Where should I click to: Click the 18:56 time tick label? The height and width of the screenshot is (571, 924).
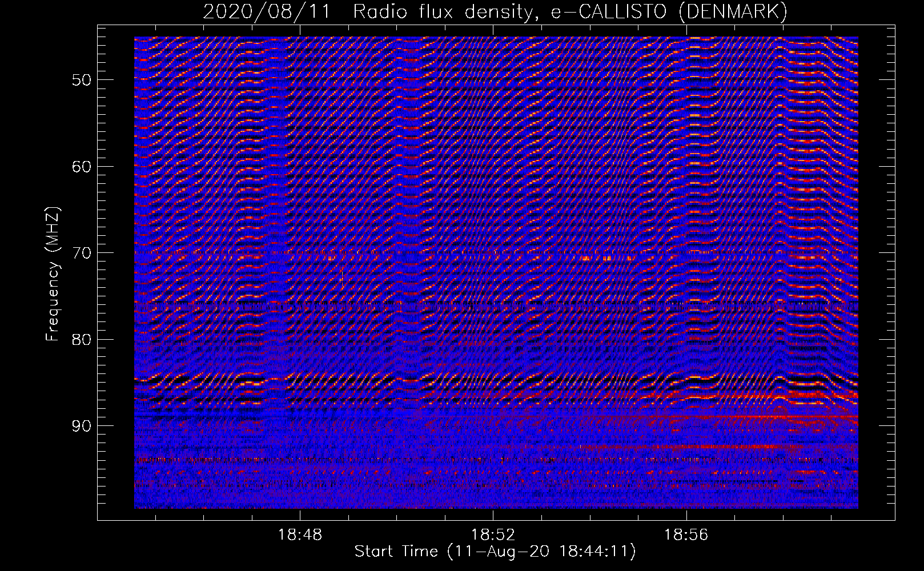tap(686, 535)
